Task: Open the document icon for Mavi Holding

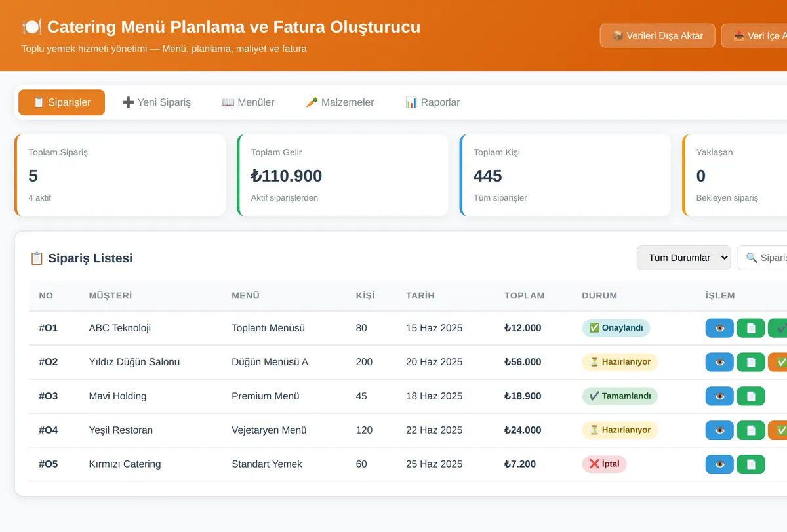Action: point(751,396)
